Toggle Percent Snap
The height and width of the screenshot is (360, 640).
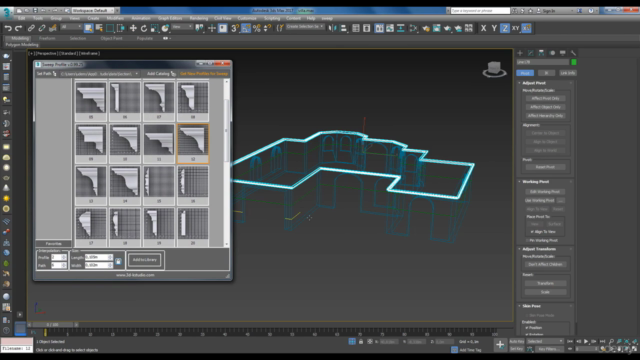pos(257,28)
